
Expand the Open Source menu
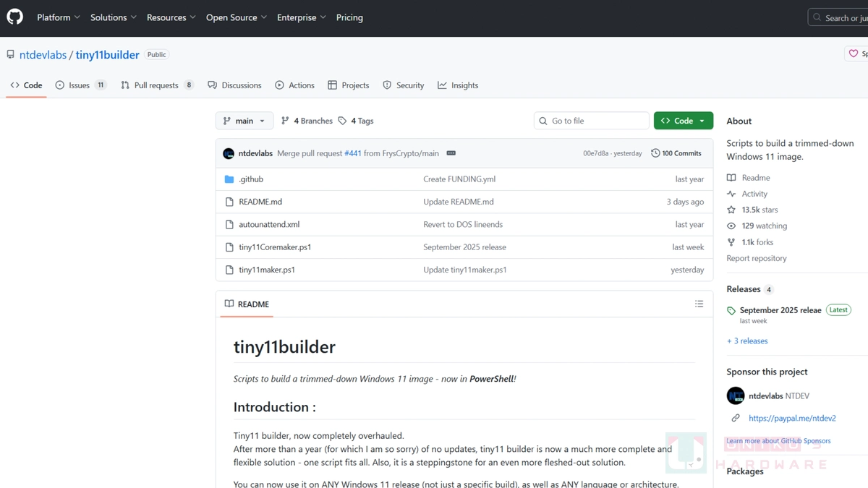pyautogui.click(x=237, y=17)
